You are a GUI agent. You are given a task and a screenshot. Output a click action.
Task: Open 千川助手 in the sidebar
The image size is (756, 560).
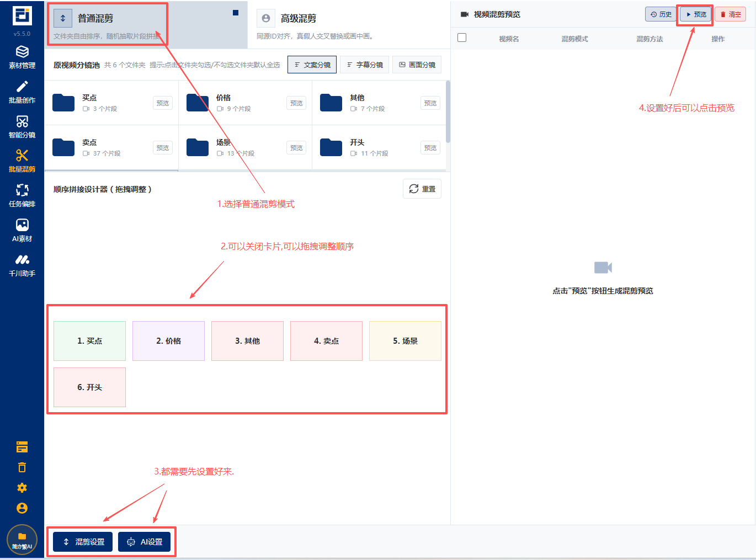coord(22,265)
